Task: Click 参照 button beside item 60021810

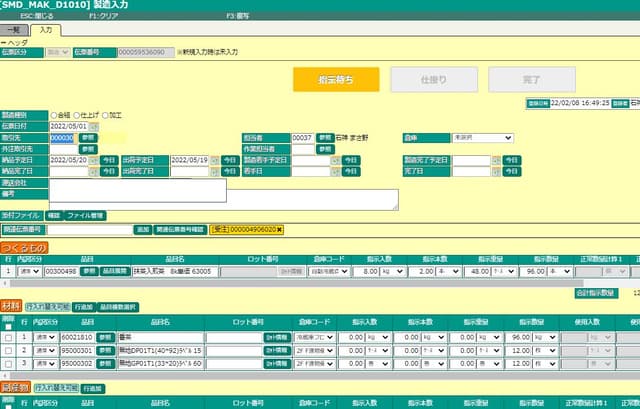Action: [105, 338]
